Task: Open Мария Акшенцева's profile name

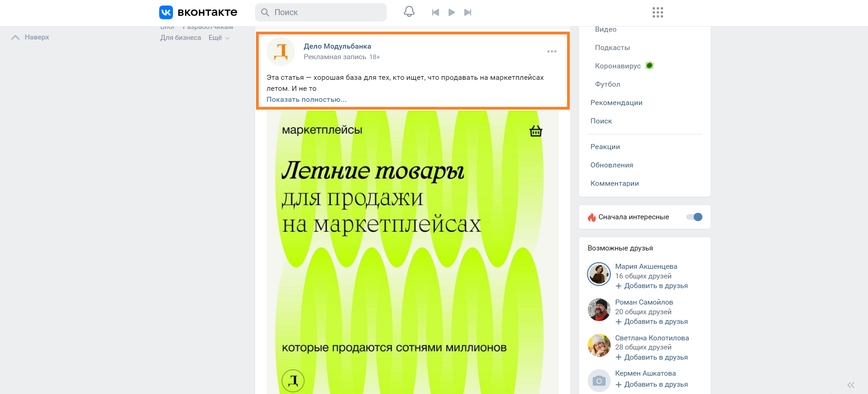Action: (x=646, y=266)
